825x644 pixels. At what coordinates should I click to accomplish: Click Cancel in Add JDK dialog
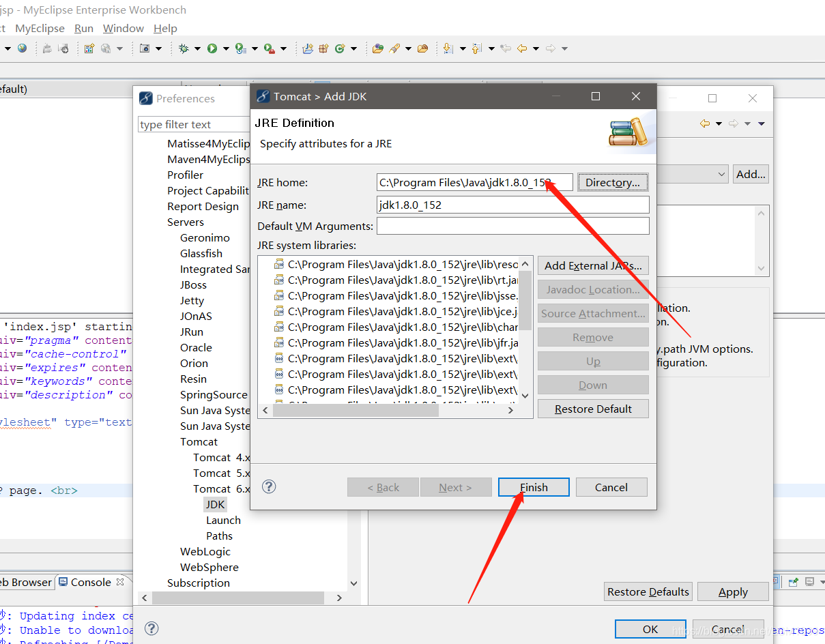click(611, 487)
